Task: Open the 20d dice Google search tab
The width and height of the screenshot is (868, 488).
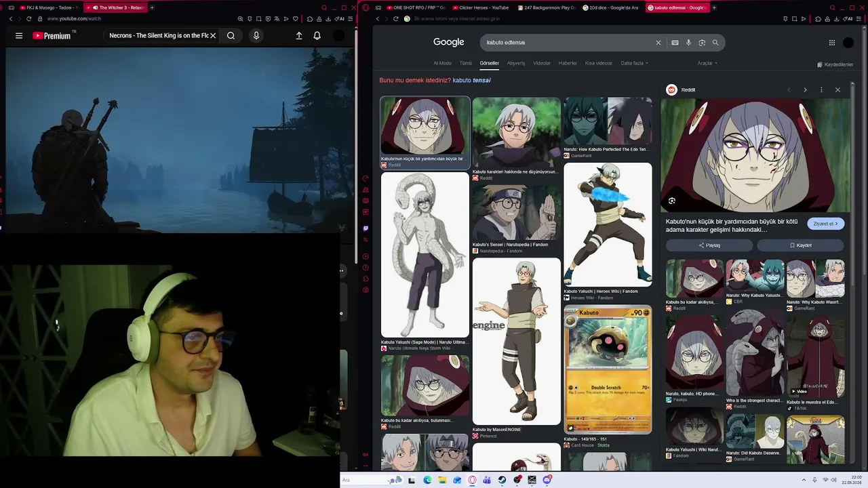Action: click(x=612, y=7)
